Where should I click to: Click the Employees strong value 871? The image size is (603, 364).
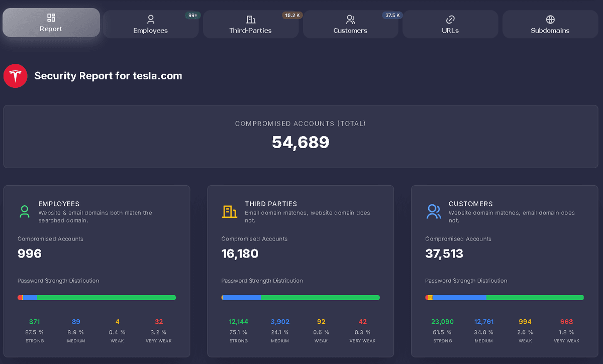tap(35, 322)
